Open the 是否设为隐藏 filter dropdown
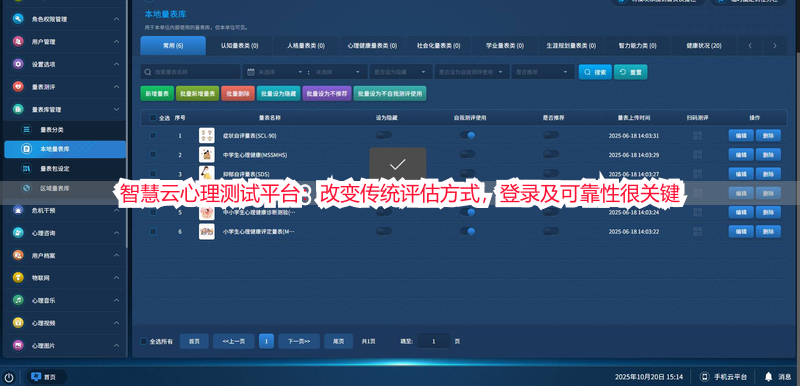Image resolution: width=800 pixels, height=386 pixels. click(401, 72)
